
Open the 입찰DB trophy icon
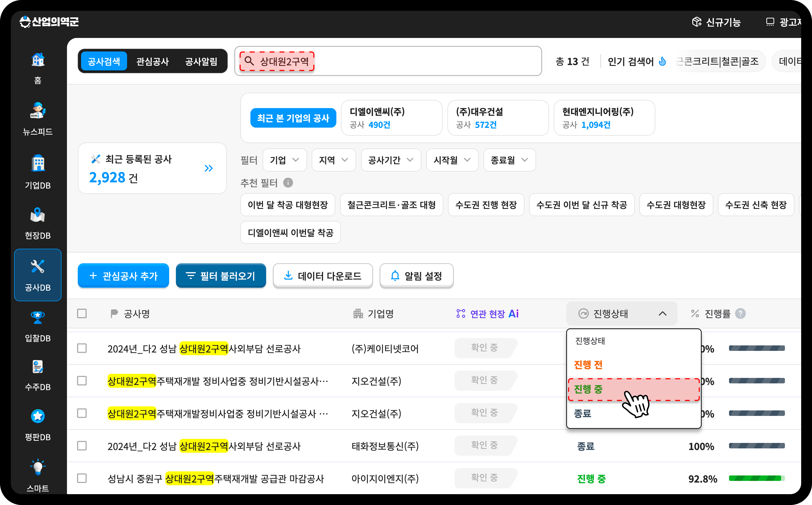(38, 317)
